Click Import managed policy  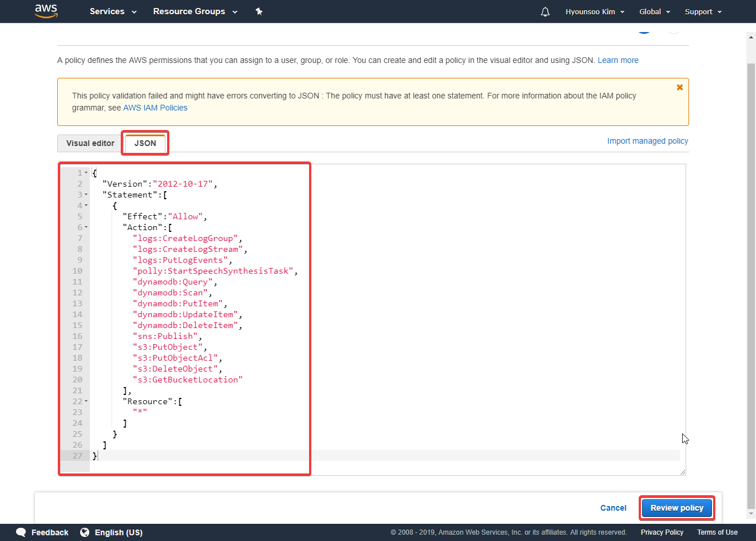pos(648,141)
